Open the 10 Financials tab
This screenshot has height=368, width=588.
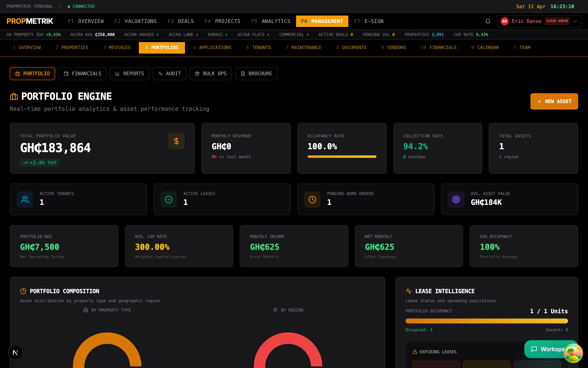coord(439,47)
